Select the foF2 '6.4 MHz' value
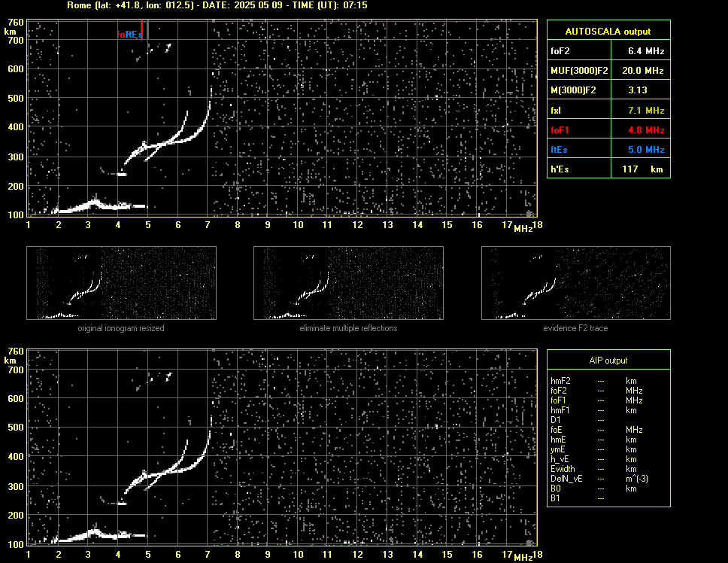Image resolution: width=728 pixels, height=563 pixels. 646,51
